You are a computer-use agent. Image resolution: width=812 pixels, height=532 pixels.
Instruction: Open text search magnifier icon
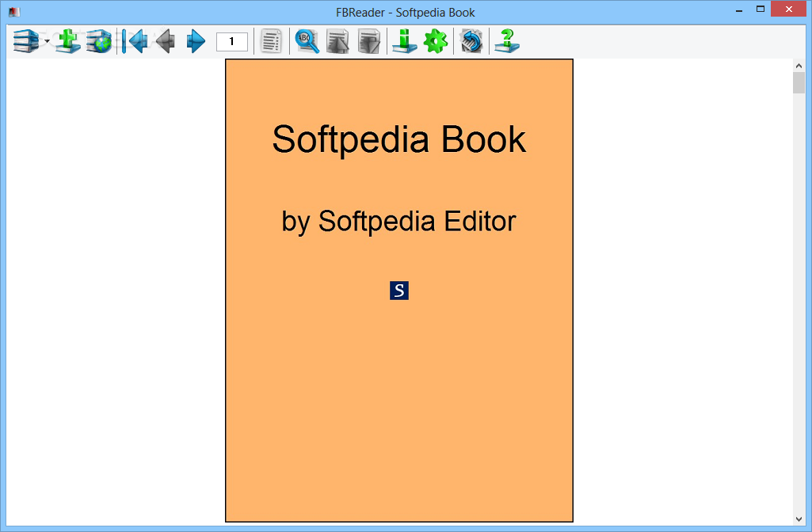307,41
